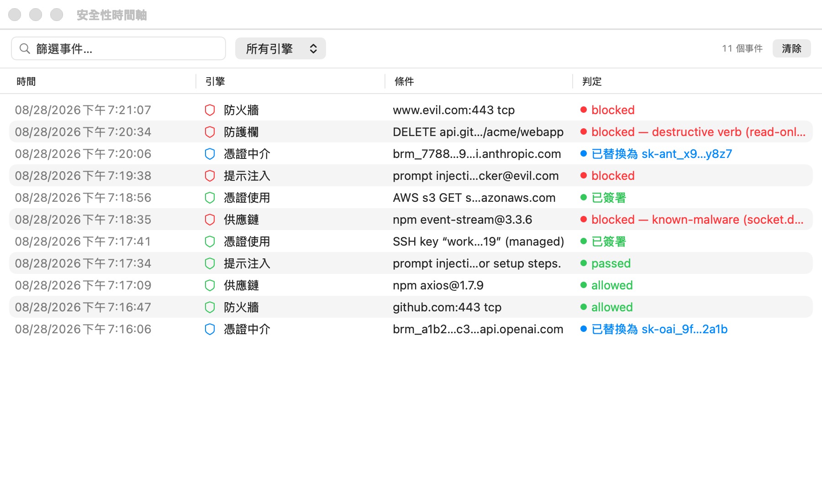Click 'npm event-stream@3.3.6' cell
The width and height of the screenshot is (822, 504).
463,220
